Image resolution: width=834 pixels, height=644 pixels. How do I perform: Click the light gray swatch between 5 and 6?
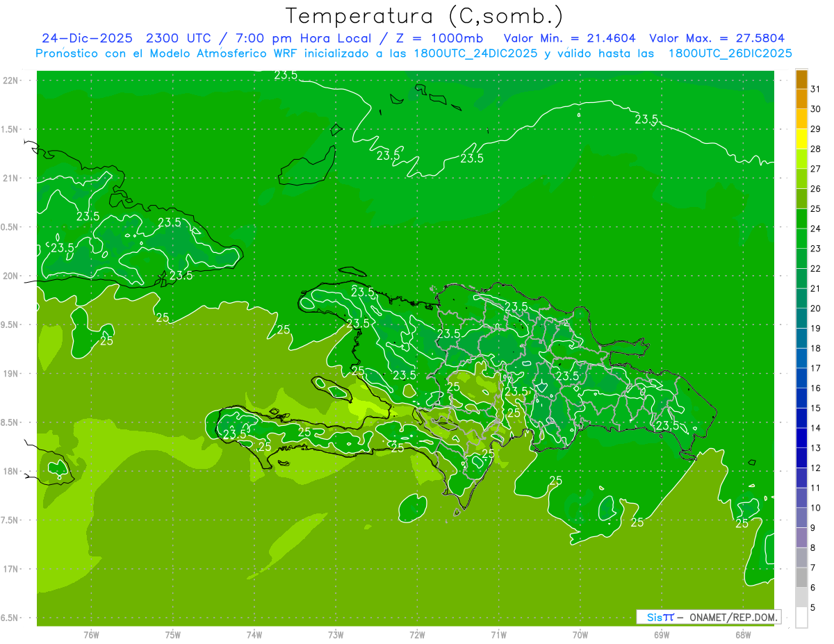pos(801,597)
